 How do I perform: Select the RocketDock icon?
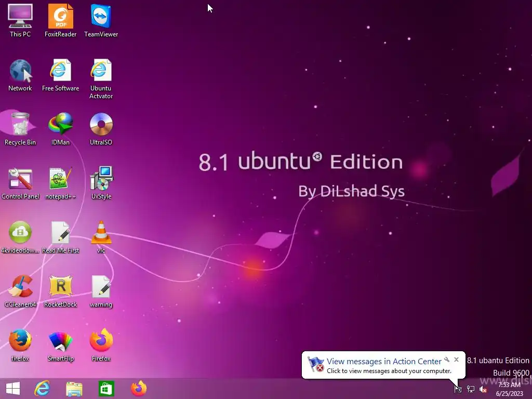pyautogui.click(x=60, y=291)
